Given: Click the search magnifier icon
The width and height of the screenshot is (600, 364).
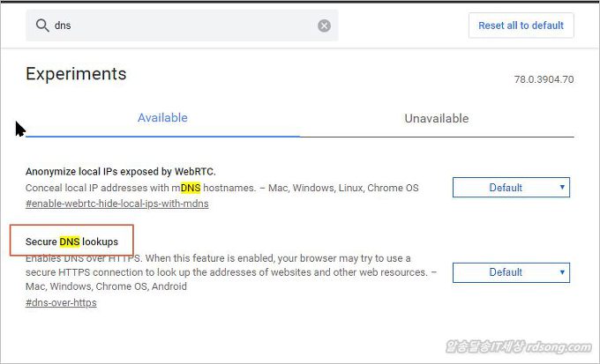Looking at the screenshot, I should tap(41, 26).
